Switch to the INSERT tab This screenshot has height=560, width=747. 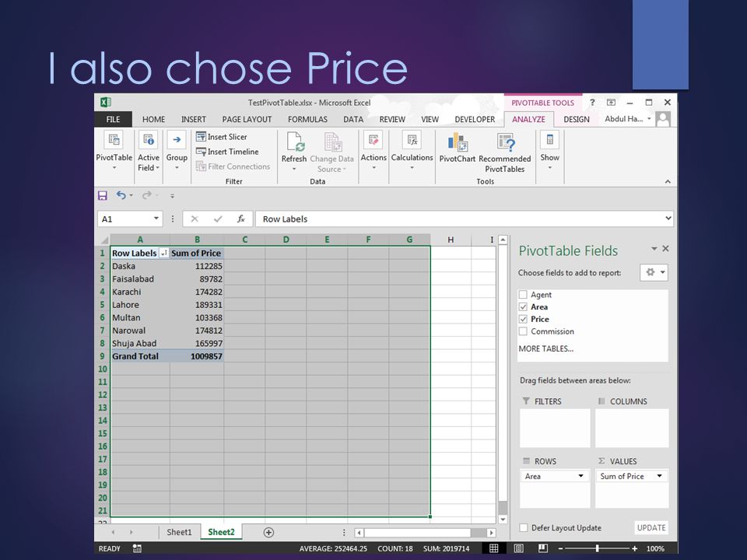coord(194,120)
